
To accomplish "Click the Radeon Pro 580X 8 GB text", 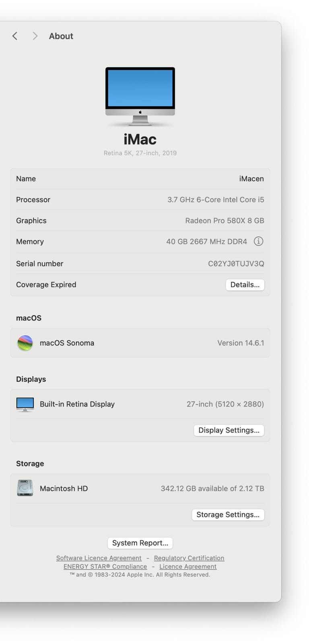I will point(224,221).
